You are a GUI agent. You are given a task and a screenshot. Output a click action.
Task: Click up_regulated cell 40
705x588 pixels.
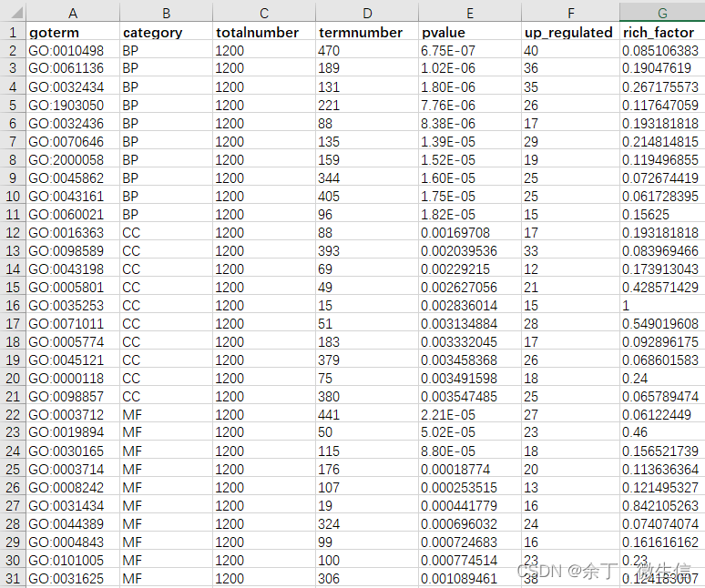pyautogui.click(x=570, y=50)
